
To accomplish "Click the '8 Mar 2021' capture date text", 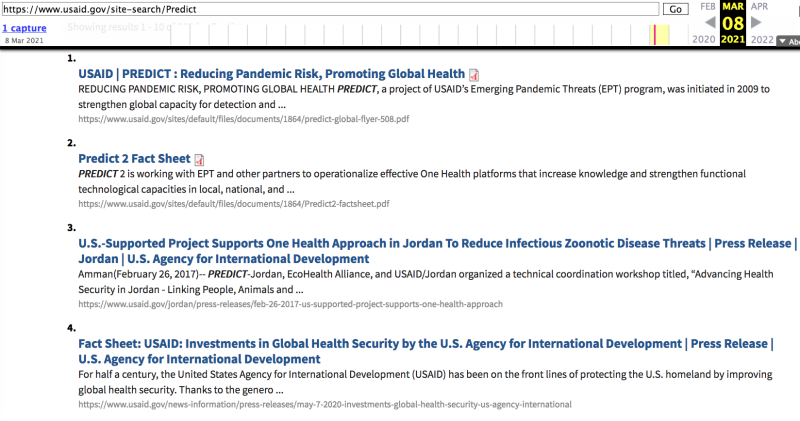I will click(24, 40).
